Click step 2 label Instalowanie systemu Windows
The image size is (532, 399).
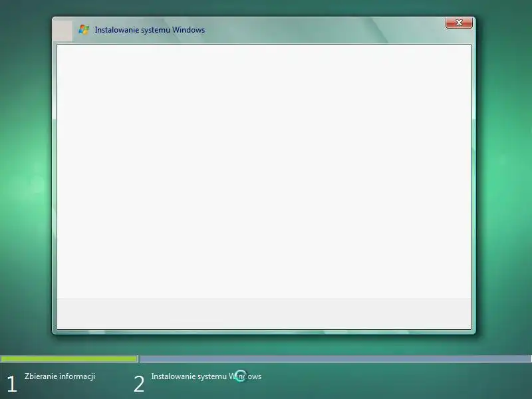pos(206,376)
